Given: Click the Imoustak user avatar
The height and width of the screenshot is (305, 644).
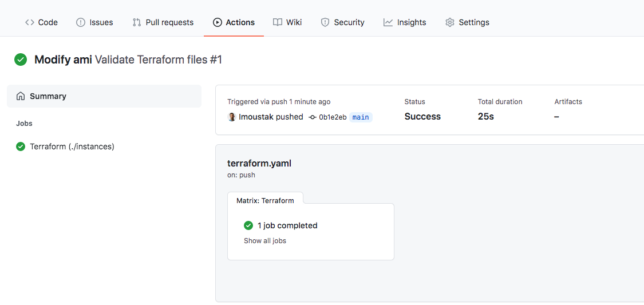Looking at the screenshot, I should (x=232, y=117).
